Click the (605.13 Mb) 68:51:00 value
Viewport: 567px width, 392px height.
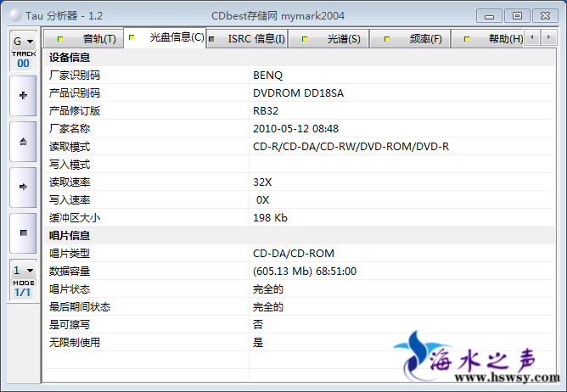pyautogui.click(x=305, y=272)
